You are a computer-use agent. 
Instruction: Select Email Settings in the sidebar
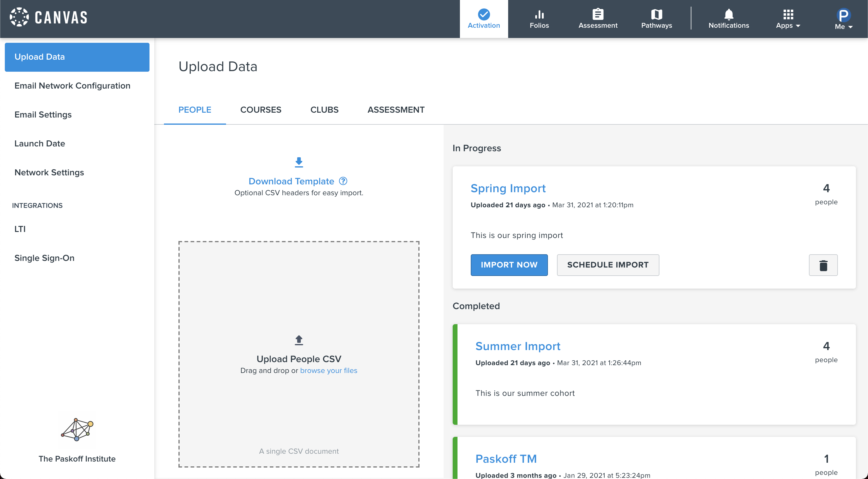[43, 114]
